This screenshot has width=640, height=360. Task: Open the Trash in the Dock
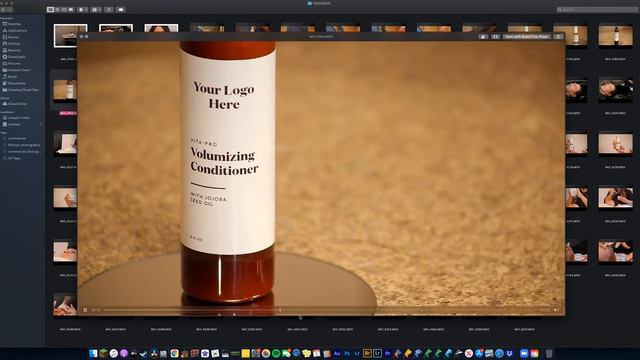point(549,353)
